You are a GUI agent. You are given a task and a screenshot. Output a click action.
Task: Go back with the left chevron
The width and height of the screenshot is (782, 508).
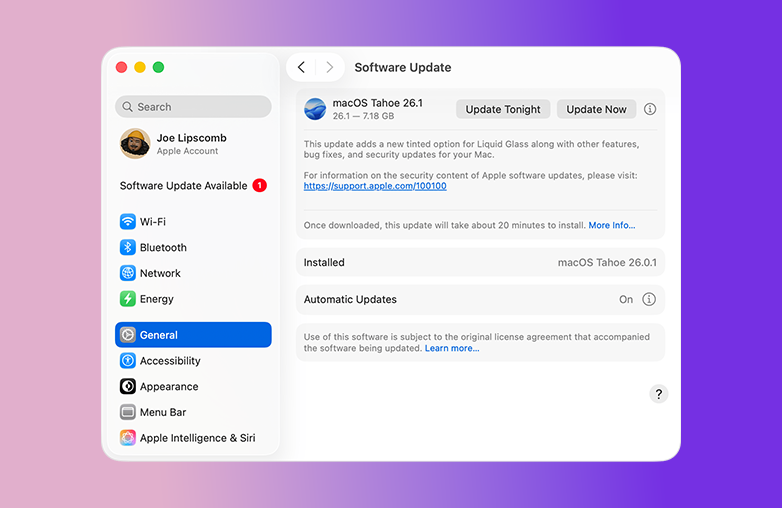[301, 67]
